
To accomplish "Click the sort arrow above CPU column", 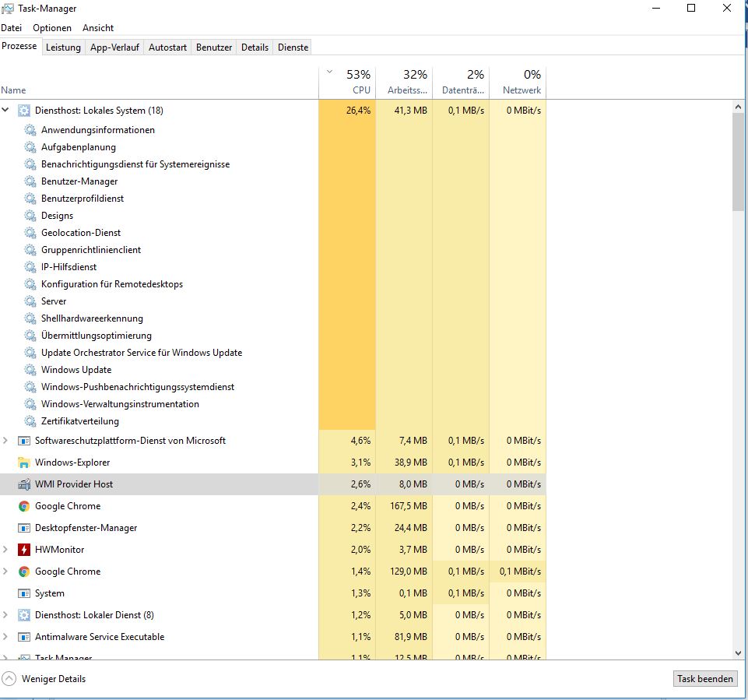I will click(329, 72).
